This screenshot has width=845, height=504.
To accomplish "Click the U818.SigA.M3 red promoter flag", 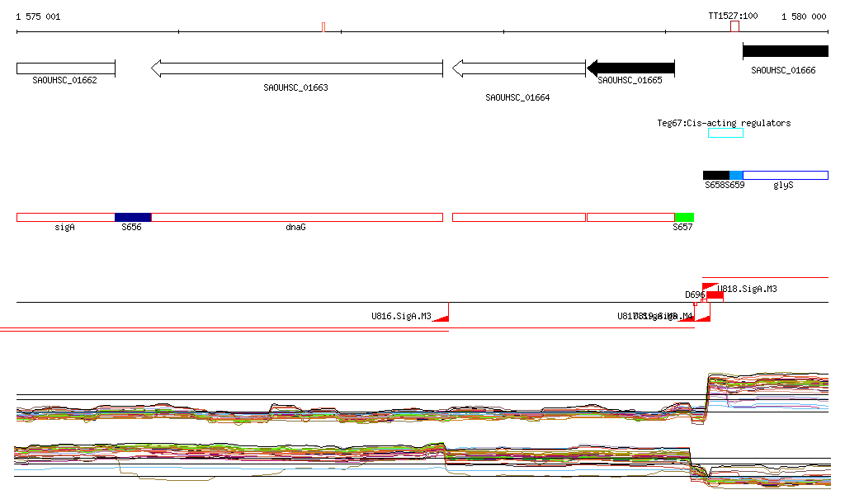I will click(x=709, y=286).
